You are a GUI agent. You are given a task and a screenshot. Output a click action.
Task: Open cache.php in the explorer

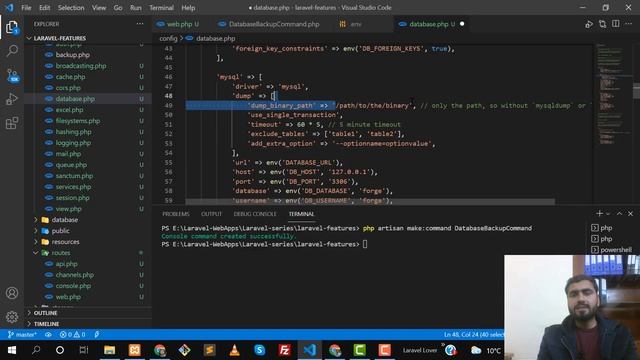click(71, 77)
